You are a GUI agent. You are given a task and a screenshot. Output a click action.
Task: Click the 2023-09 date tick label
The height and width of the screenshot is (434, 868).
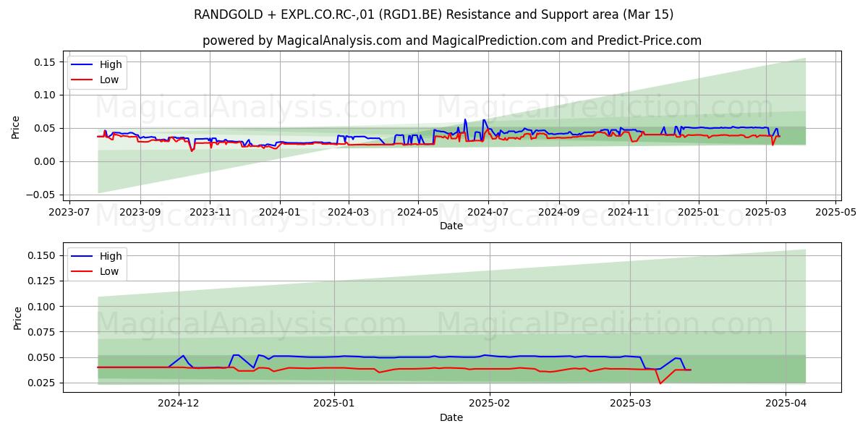140,213
